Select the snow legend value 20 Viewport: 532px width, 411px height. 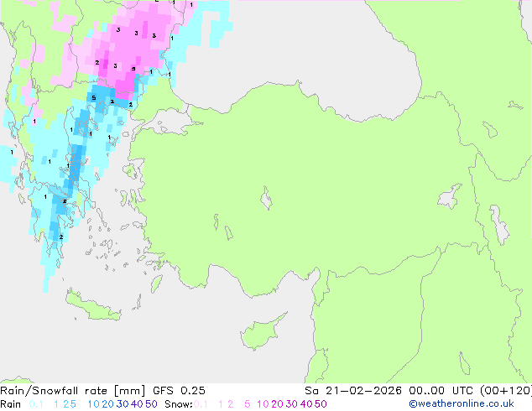click(x=278, y=404)
